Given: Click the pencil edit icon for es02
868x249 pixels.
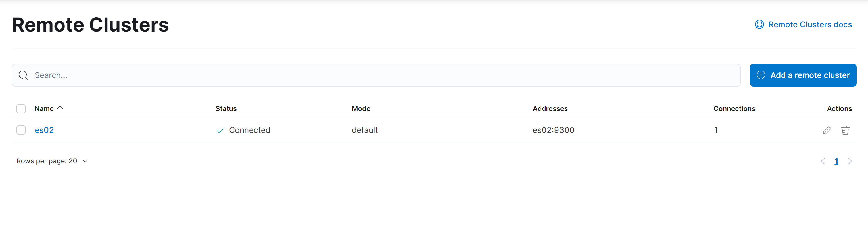Looking at the screenshot, I should (x=827, y=130).
